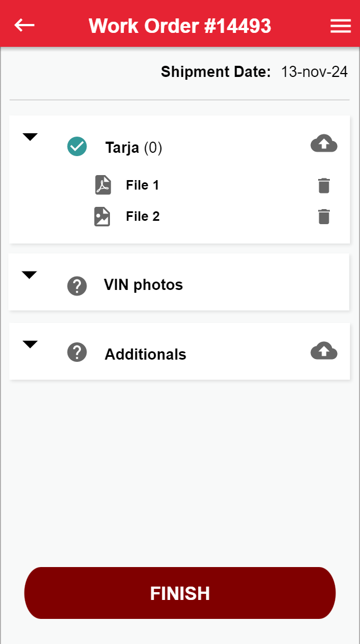Delete File 2 with trash icon
360x644 pixels.
pos(324,216)
